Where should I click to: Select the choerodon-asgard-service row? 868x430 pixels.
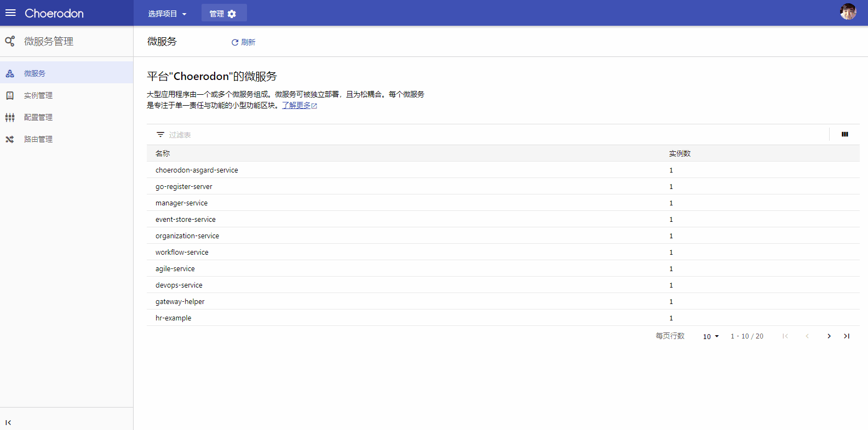coord(503,170)
